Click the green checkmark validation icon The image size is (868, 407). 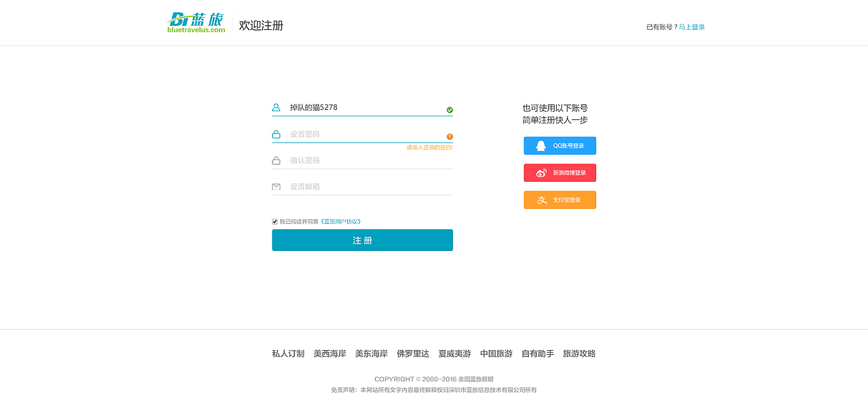coord(450,110)
